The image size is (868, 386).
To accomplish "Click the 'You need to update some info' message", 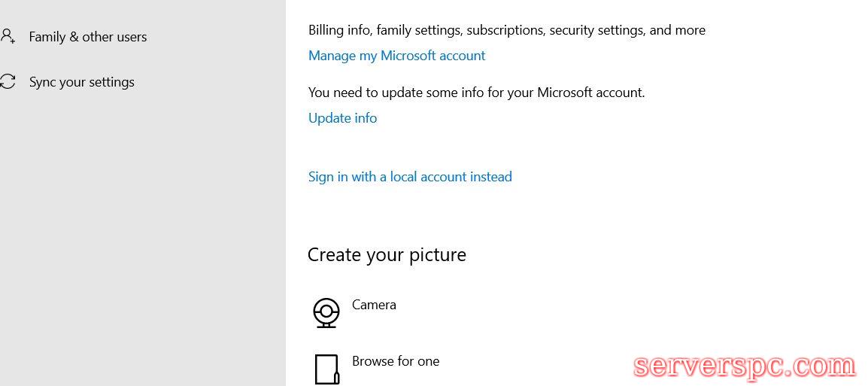I will pos(476,93).
